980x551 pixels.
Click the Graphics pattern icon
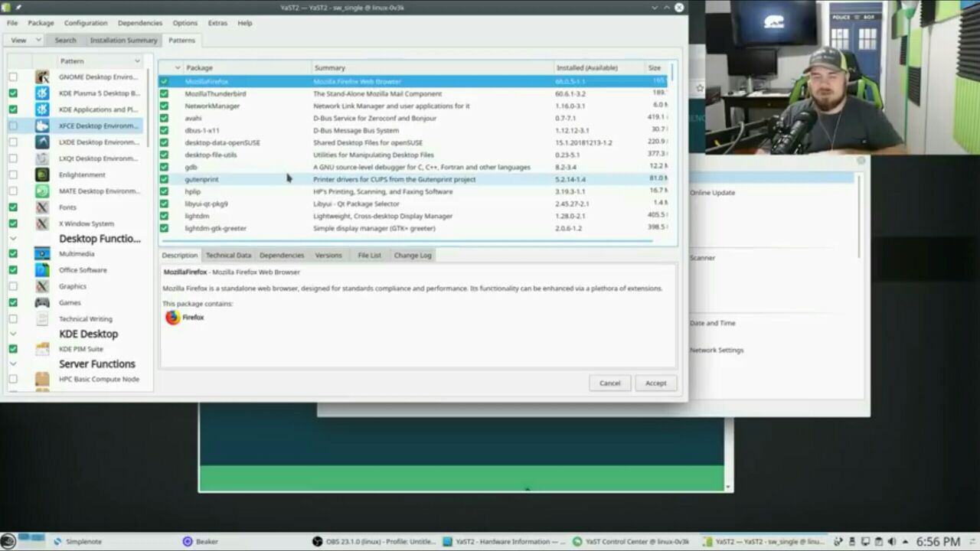pyautogui.click(x=43, y=286)
